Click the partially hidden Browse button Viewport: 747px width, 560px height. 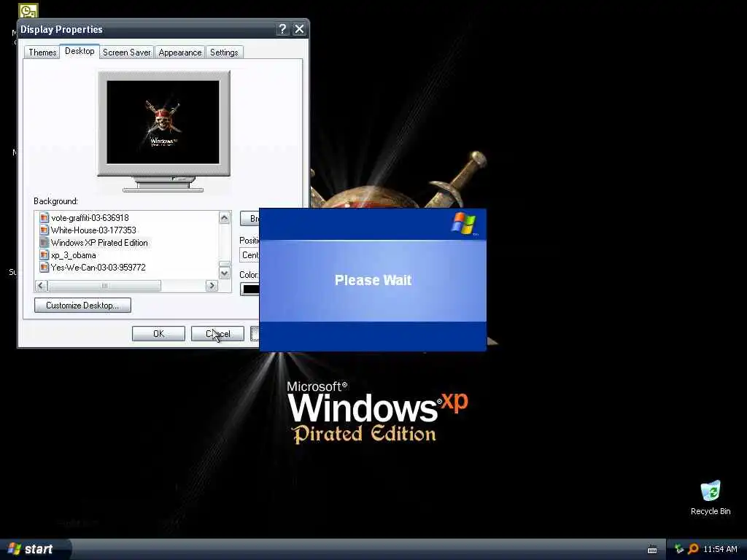coord(249,219)
